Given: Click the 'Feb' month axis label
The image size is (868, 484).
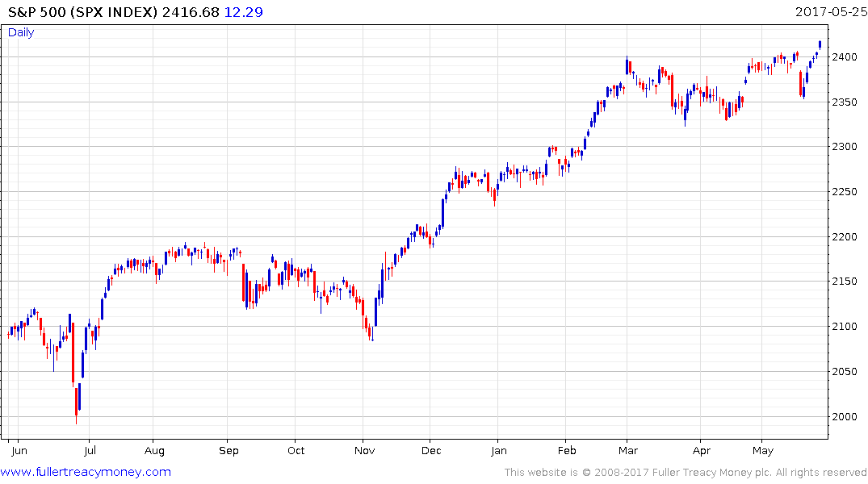Looking at the screenshot, I should (567, 451).
